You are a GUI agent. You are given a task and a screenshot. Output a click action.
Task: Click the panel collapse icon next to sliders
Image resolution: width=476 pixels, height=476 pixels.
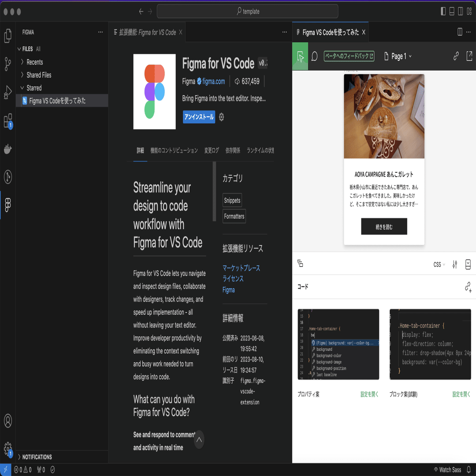point(468,264)
